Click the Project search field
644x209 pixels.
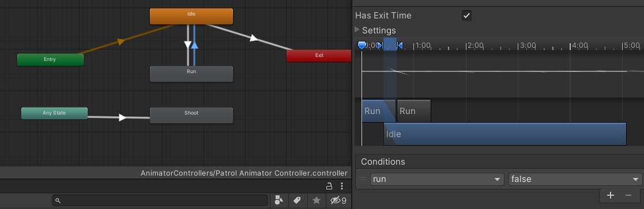(160, 200)
